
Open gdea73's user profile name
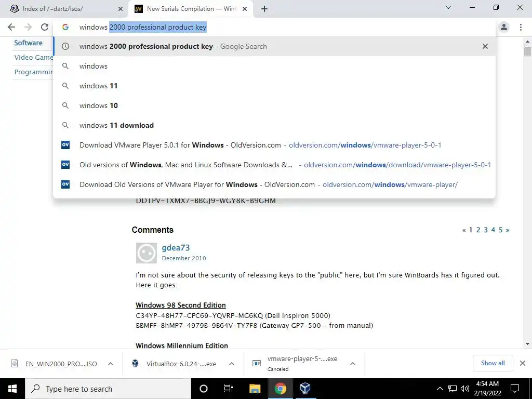click(176, 248)
